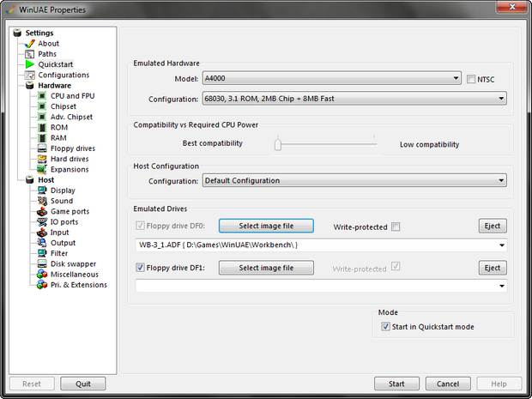Click the Floppy drives disk icon

coord(42,148)
